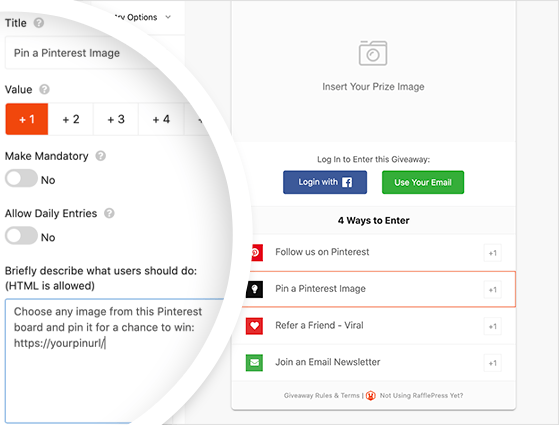This screenshot has width=559, height=425.
Task: Open the Allow Daily Entries help icon
Action: point(109,213)
